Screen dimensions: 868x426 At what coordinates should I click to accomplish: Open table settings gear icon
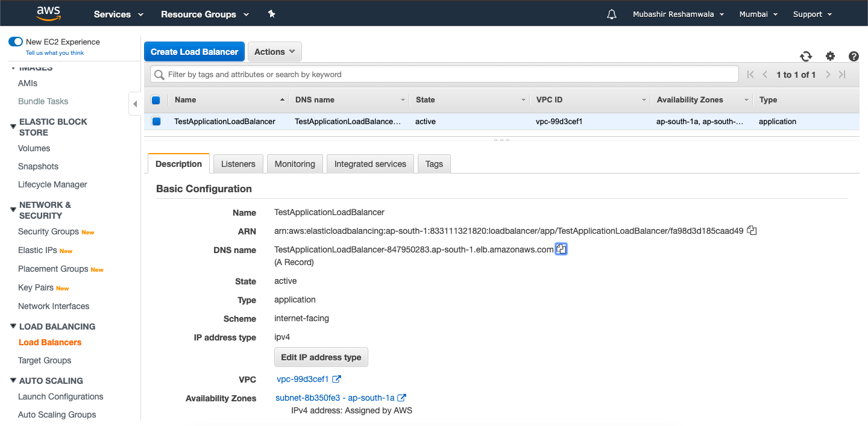[830, 56]
